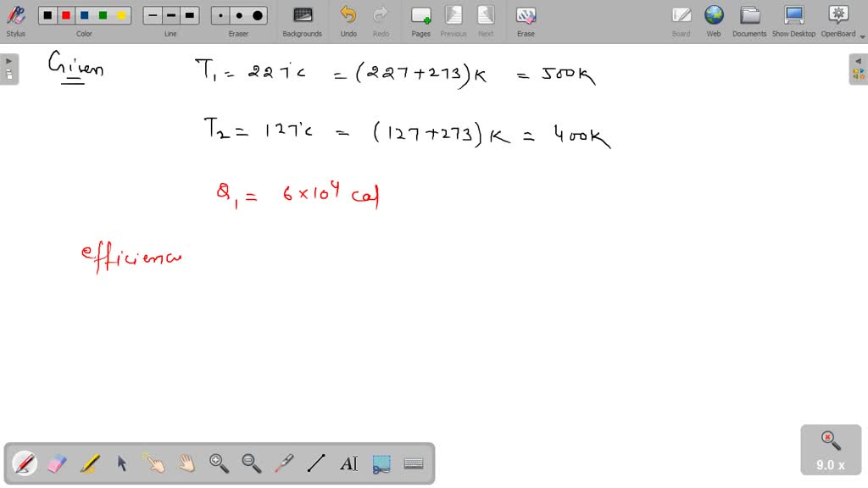Select the Capture part of screen tool
Viewport: 868px width, 488px height.
tap(383, 463)
